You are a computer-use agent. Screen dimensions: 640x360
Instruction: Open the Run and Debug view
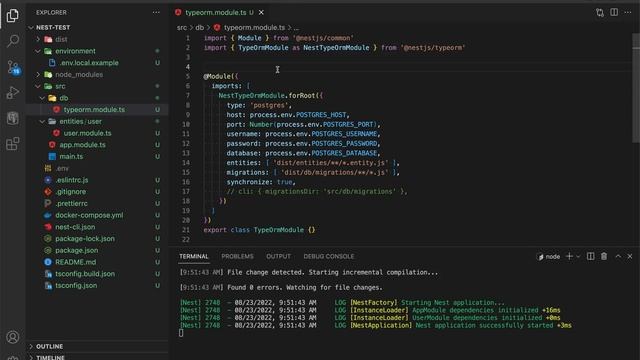pos(13,92)
